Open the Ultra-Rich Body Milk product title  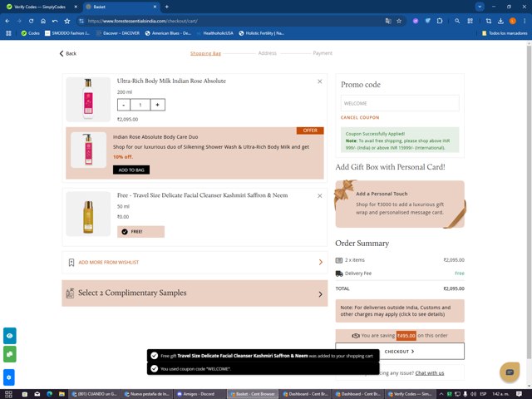point(171,81)
